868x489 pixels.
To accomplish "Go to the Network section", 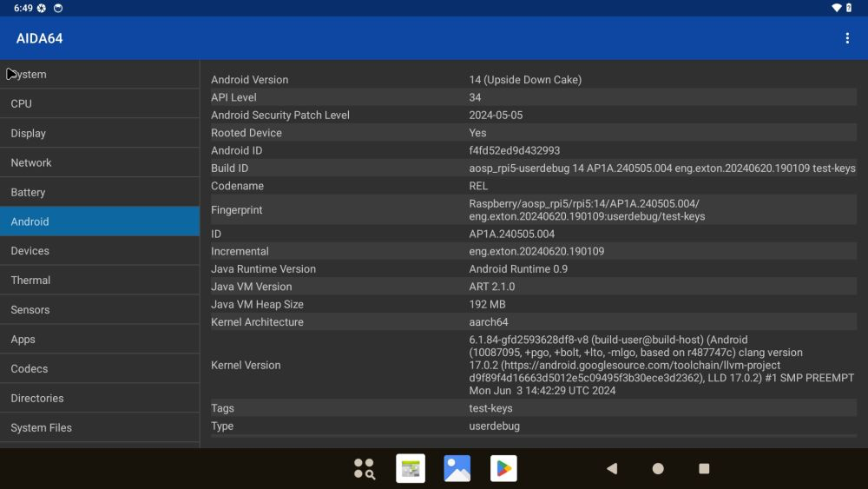I will [100, 162].
